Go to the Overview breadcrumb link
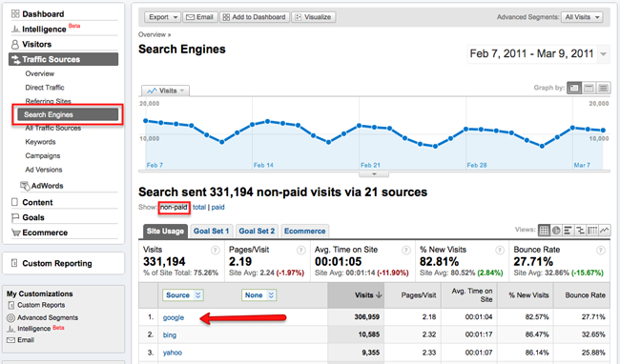 pos(153,34)
